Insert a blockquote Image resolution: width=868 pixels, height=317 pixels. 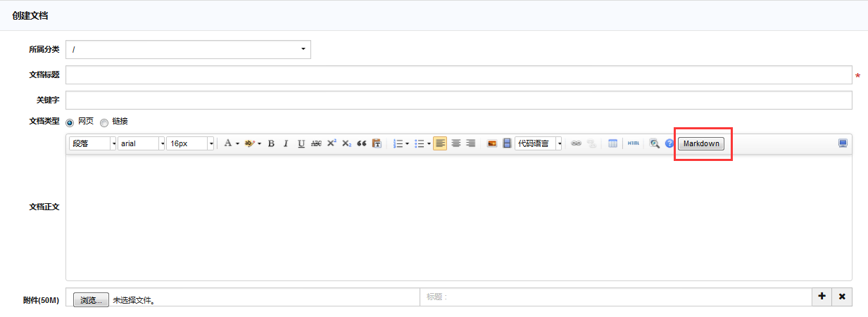[x=362, y=143]
